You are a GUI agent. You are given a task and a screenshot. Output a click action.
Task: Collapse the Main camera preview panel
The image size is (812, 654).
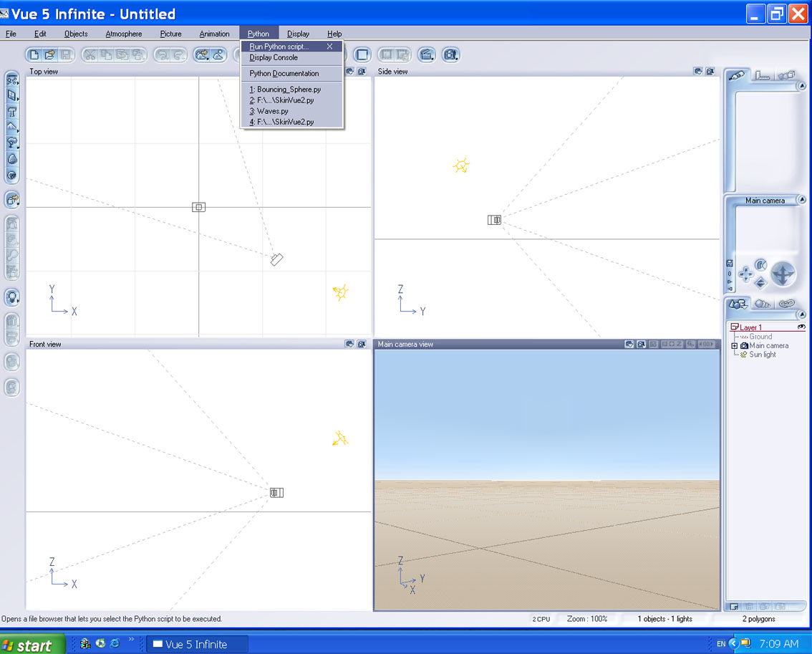click(x=801, y=201)
